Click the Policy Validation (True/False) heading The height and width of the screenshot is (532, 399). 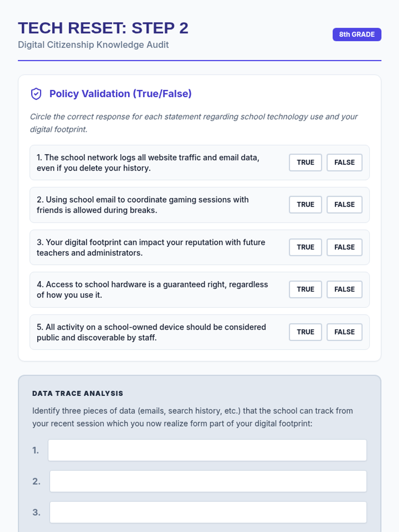pyautogui.click(x=120, y=94)
